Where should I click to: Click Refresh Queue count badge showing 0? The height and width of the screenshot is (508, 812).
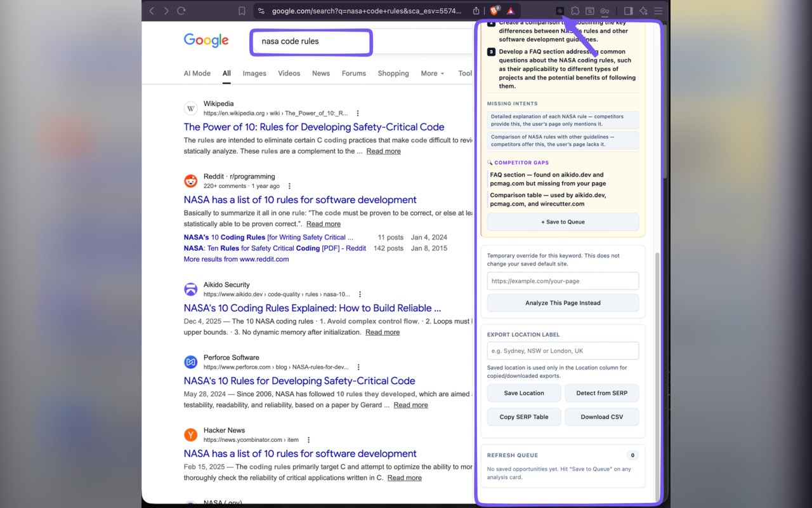pyautogui.click(x=632, y=455)
